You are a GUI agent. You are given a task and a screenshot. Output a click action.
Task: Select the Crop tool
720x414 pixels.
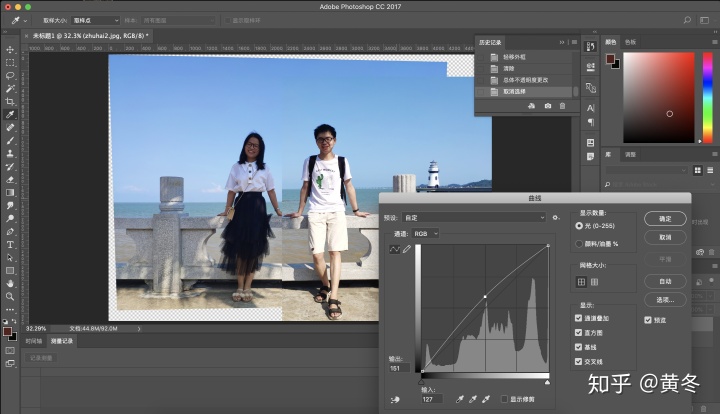[10, 101]
